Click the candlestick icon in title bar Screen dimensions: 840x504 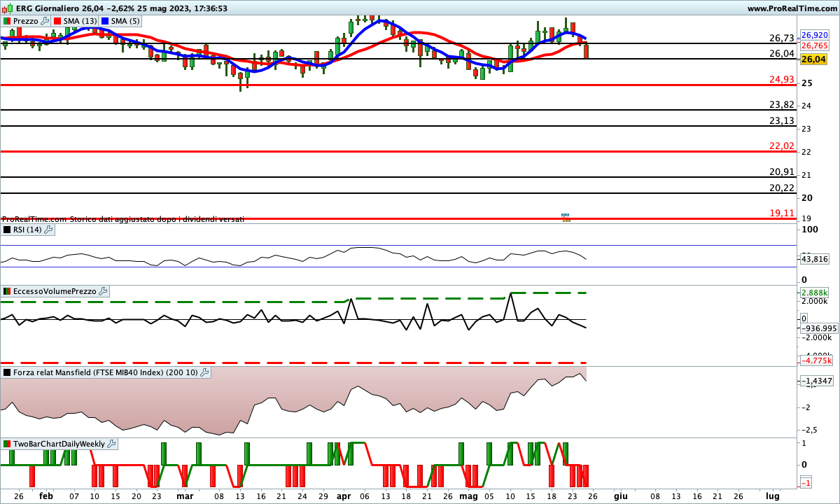[8, 8]
